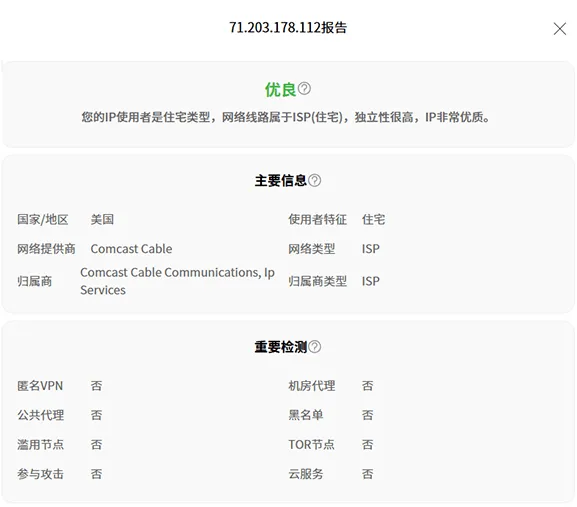Close the 71.203.178.112 report dialog
The width and height of the screenshot is (577, 507).
(560, 28)
